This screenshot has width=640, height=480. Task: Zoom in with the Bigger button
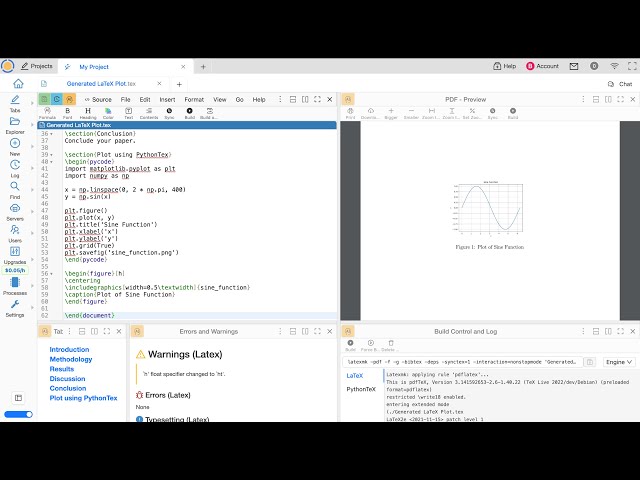pos(391,113)
